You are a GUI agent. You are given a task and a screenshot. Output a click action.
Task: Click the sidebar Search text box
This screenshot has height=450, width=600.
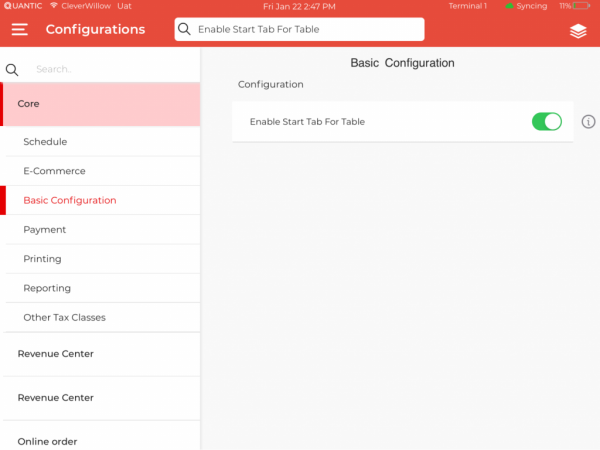tap(110, 70)
